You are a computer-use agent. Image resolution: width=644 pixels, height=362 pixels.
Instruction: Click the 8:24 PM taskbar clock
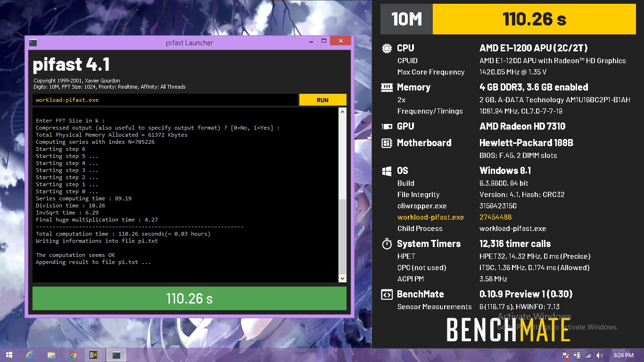pyautogui.click(x=623, y=355)
